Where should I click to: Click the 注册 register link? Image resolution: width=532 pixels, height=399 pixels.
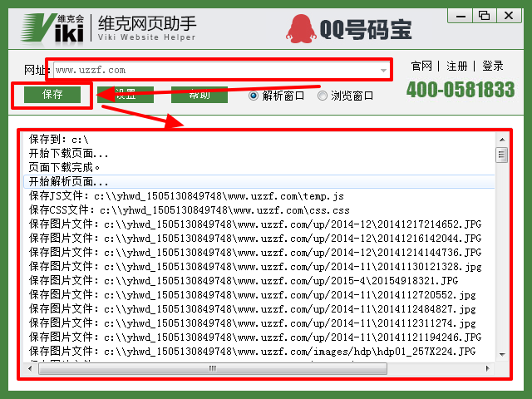coord(456,66)
